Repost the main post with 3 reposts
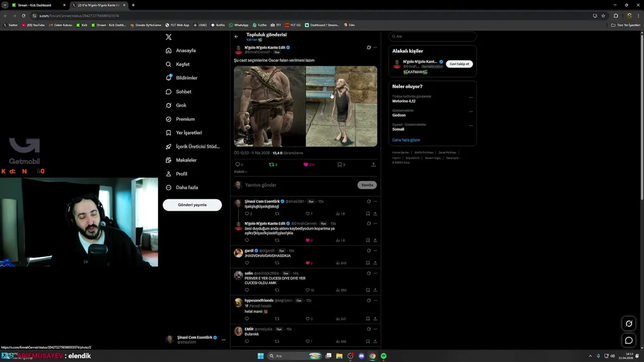The width and height of the screenshot is (644, 362). 272,164
